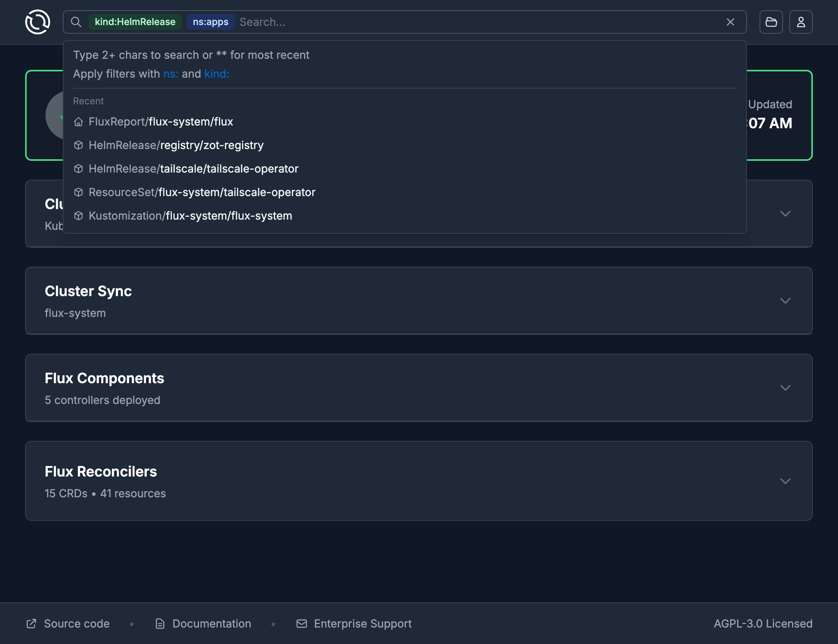Expand the Flux Reconcilers section
The image size is (838, 644).
785,481
